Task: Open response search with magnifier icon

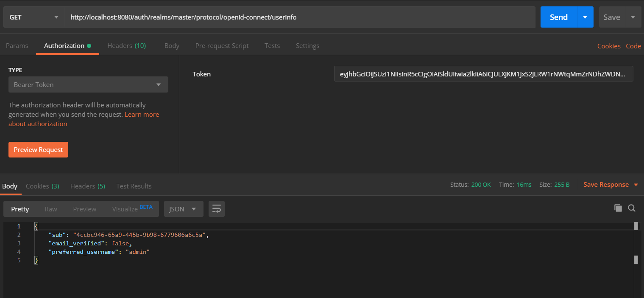Action: [632, 208]
